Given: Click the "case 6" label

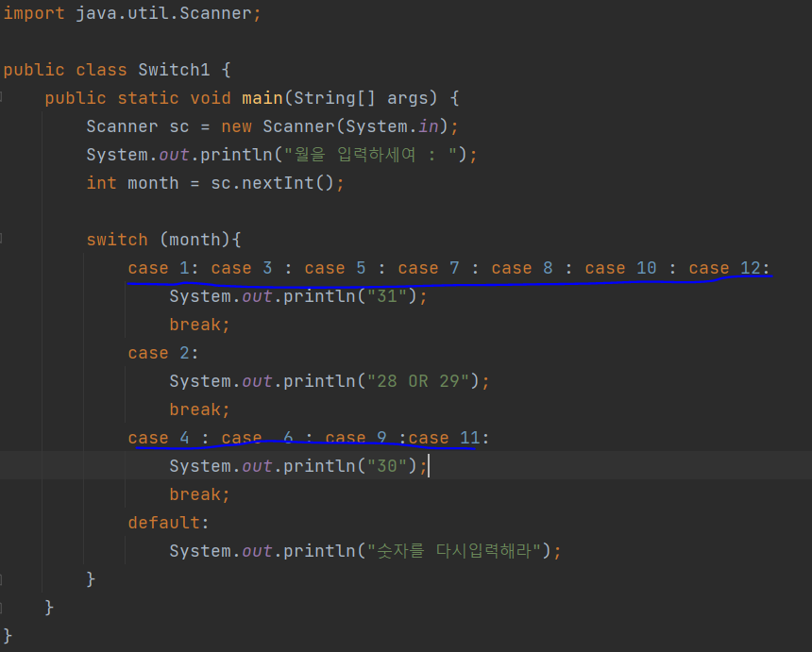Looking at the screenshot, I should pyautogui.click(x=258, y=439).
